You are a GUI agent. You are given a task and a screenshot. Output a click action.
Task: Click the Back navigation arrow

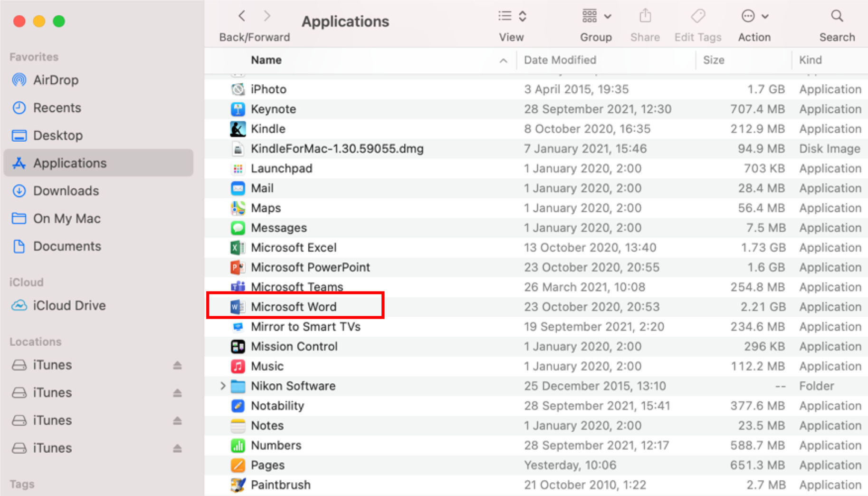coord(241,16)
